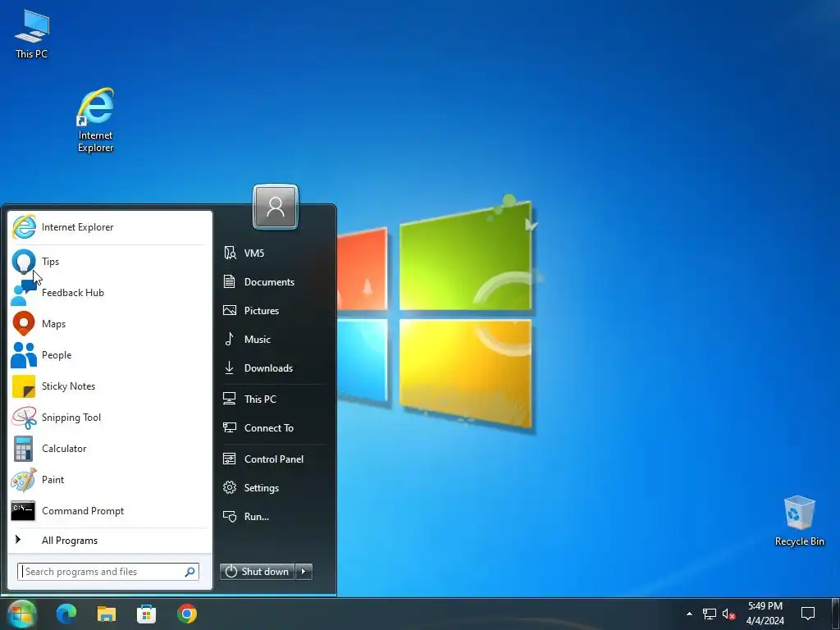Click the Downloads arrow icon
This screenshot has height=630, width=840.
point(230,367)
